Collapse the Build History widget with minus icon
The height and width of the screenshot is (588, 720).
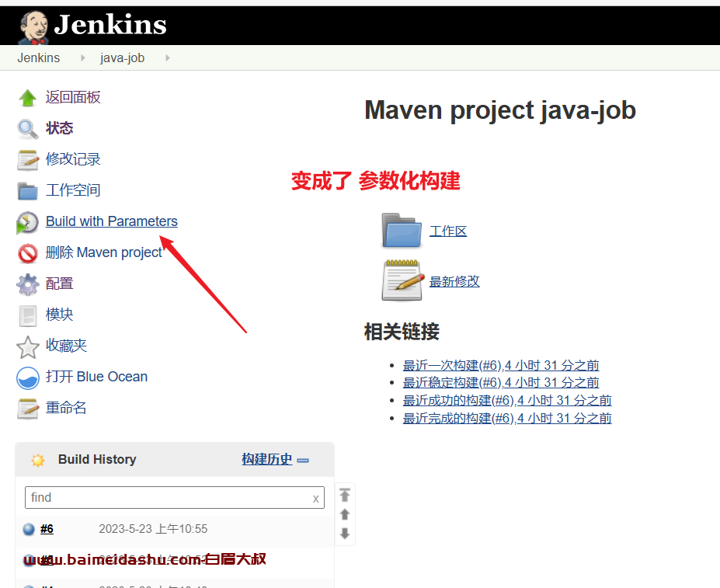(303, 461)
